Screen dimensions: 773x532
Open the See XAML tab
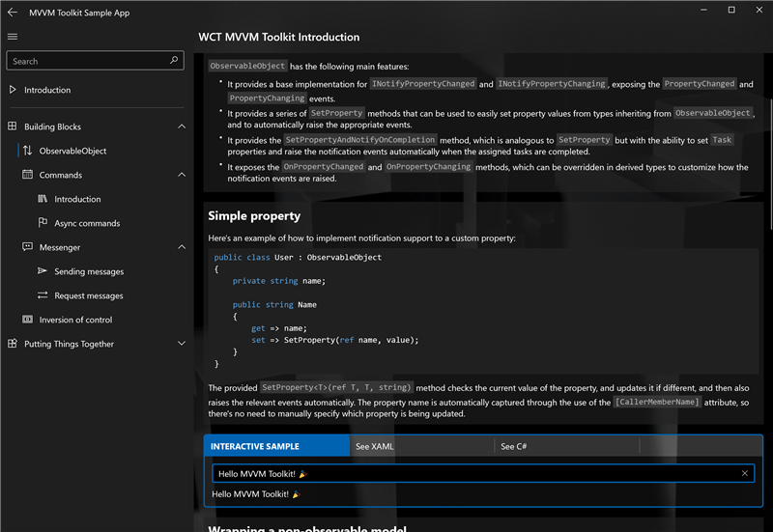point(422,446)
